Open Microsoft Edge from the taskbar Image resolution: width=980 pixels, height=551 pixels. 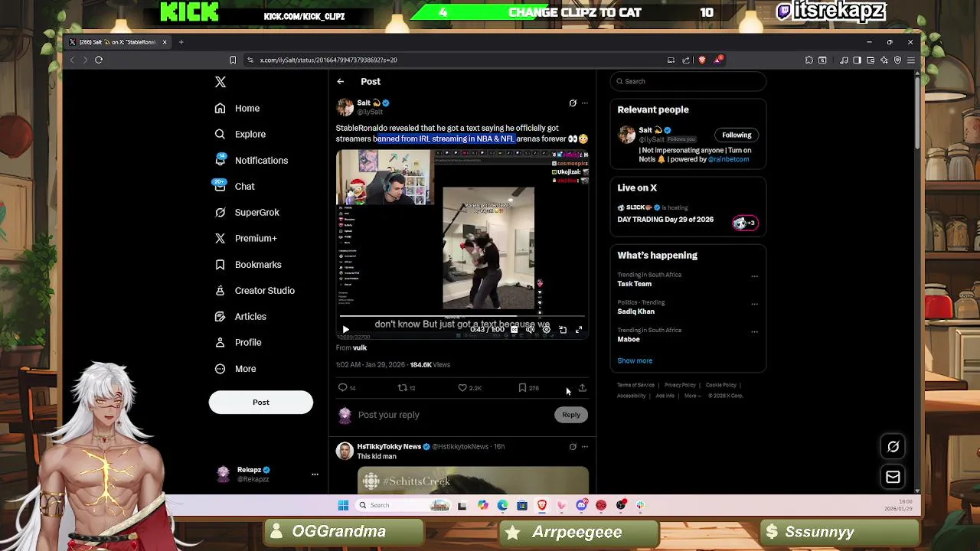[502, 505]
